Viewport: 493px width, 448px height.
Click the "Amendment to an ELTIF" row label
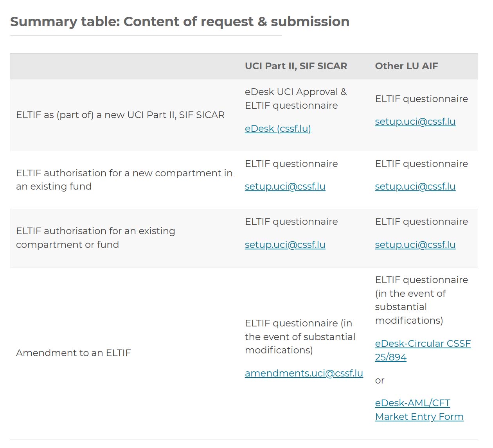click(74, 353)
